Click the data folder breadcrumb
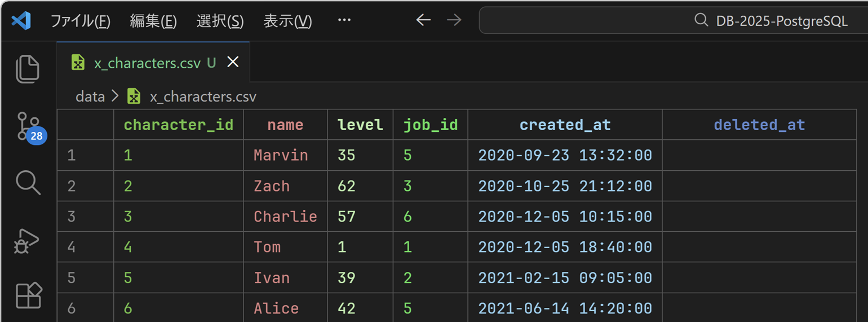The height and width of the screenshot is (322, 868). coord(90,97)
